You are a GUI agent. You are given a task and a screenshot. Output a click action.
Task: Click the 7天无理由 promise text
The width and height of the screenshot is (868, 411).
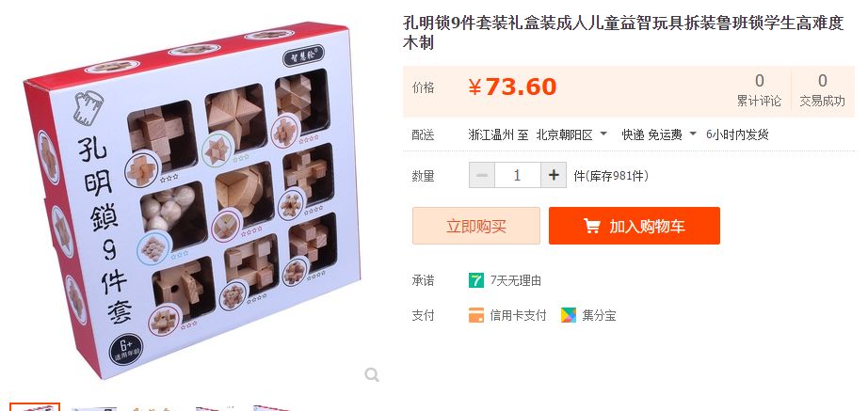515,280
